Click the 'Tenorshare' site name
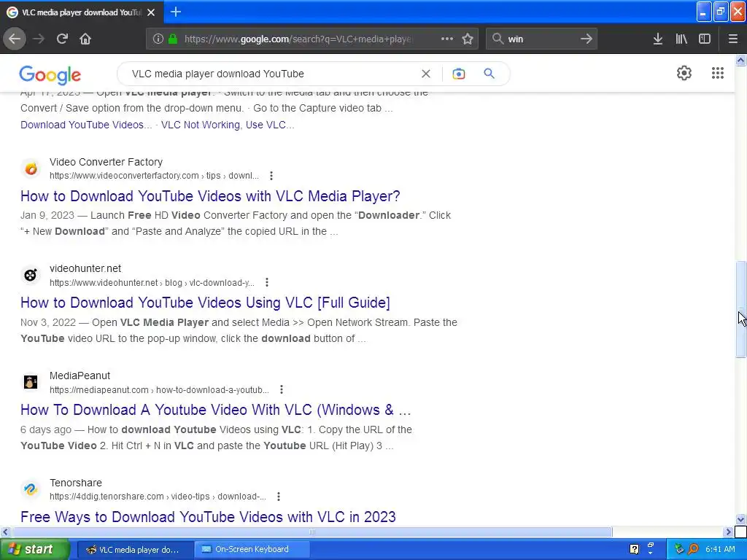 point(76,483)
